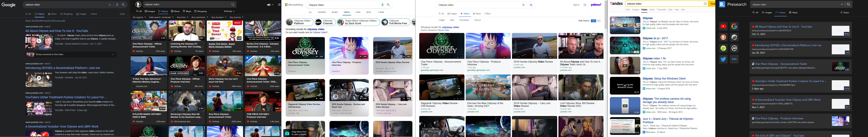Image resolution: width=868 pixels, height=137 pixels.
Task: Open Safe search: moderate dropdown
Action: click(x=161, y=17)
